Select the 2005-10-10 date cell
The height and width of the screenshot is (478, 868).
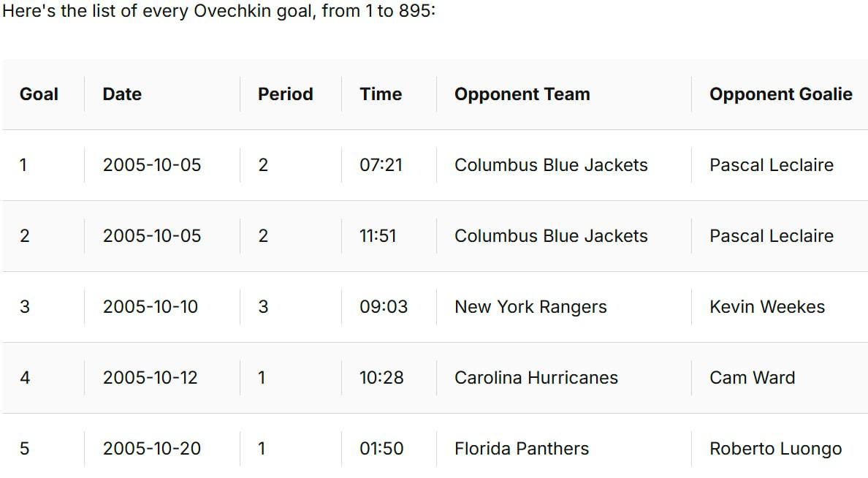coord(151,307)
